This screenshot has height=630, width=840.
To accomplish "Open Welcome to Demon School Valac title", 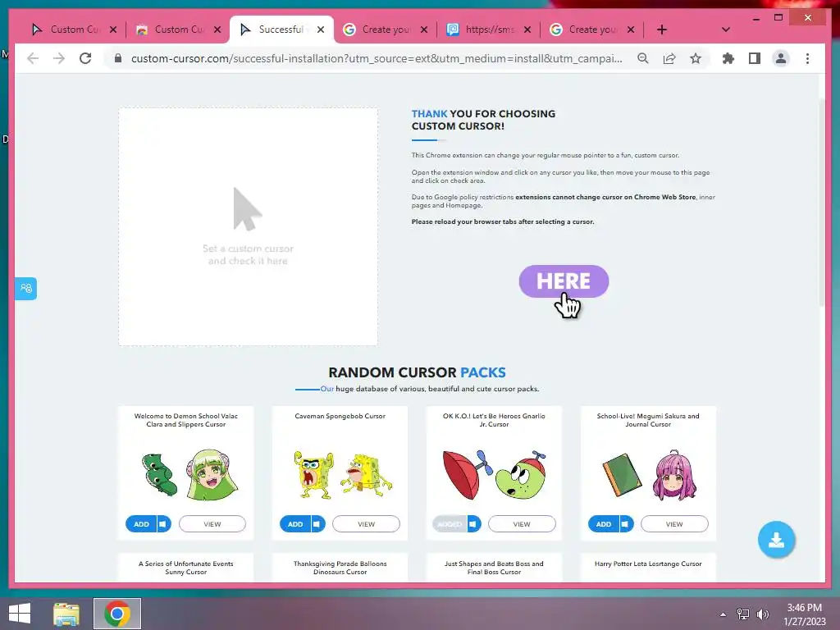I will click(x=186, y=420).
